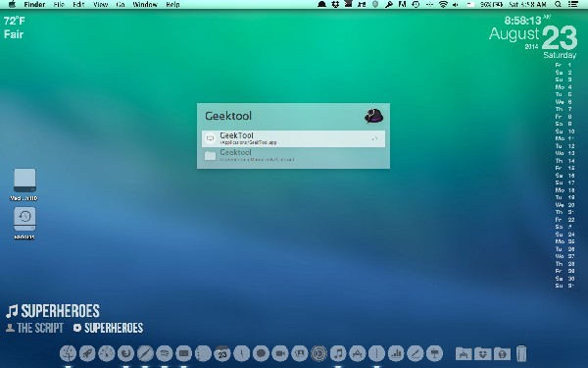The height and width of the screenshot is (368, 588).
Task: Open the concentric circles icon in the Dock
Action: (318, 353)
